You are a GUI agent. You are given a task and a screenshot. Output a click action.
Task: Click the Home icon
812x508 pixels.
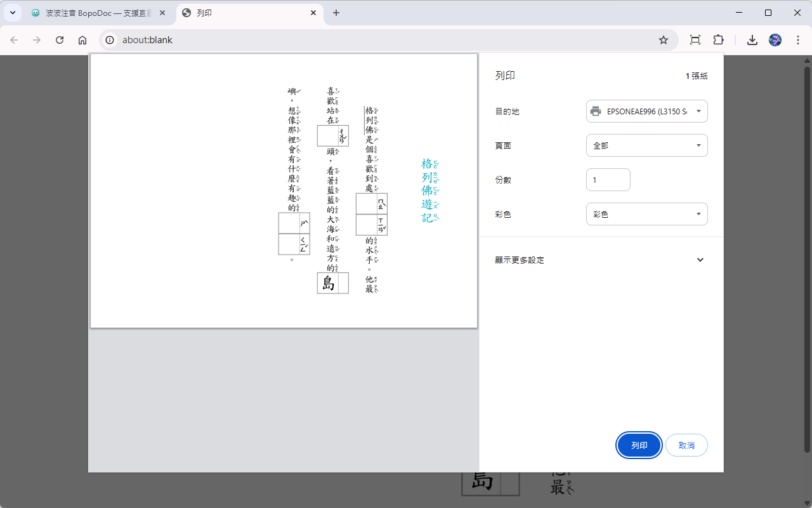click(x=82, y=39)
